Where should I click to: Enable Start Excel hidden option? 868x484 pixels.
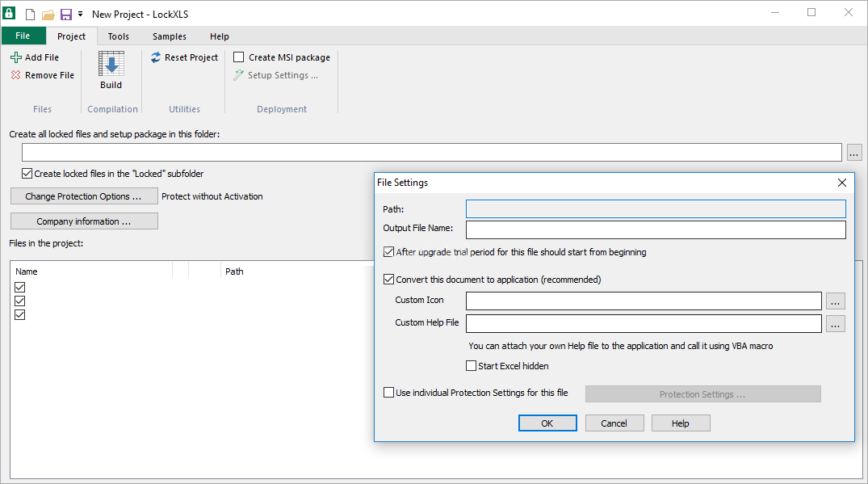coord(471,365)
